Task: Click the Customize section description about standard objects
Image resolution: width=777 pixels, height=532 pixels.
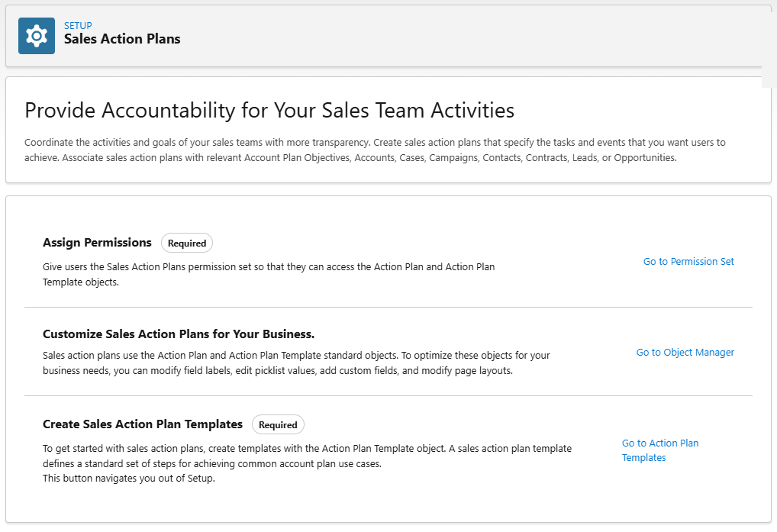Action: click(296, 363)
